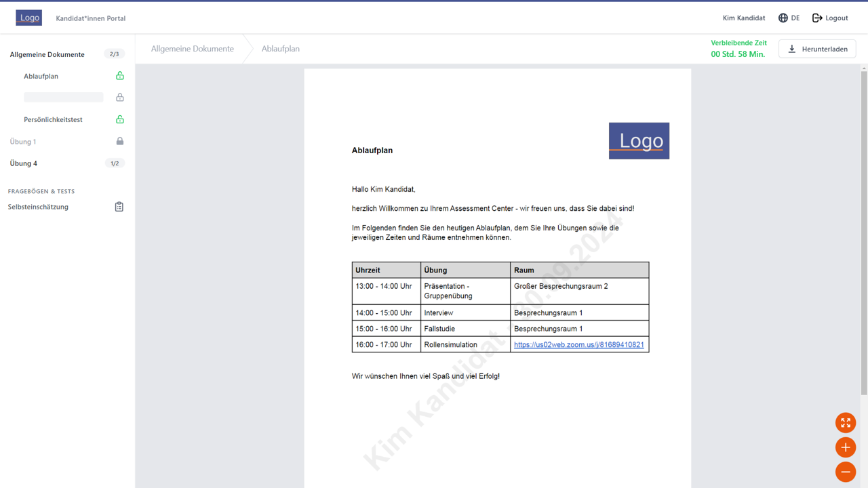Click the orange minus zoom-out button
This screenshot has height=488, width=868.
tap(846, 472)
